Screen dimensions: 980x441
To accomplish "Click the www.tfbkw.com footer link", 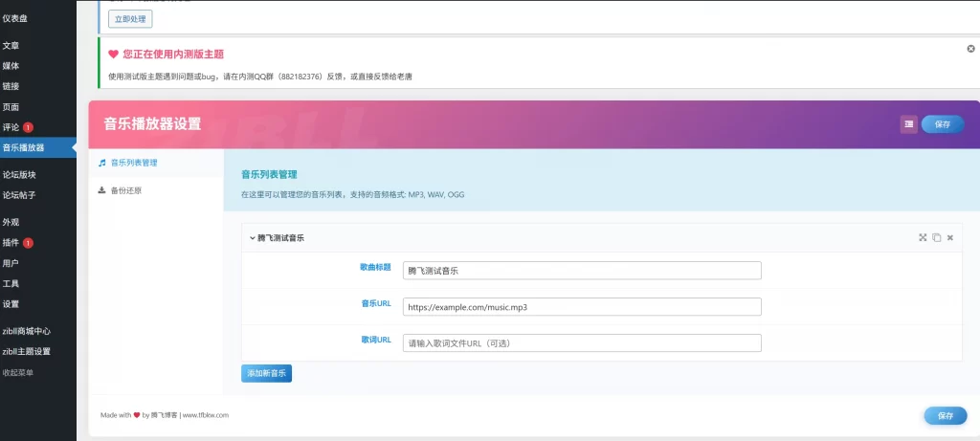I will click(206, 415).
